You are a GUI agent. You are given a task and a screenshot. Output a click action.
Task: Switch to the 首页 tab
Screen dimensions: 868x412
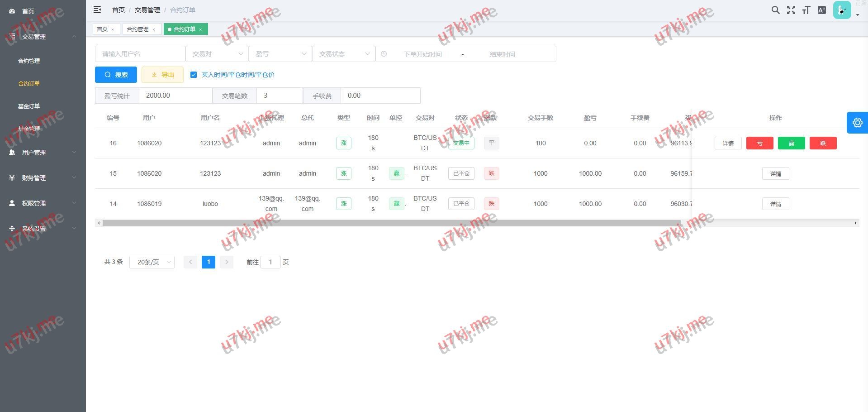[102, 29]
